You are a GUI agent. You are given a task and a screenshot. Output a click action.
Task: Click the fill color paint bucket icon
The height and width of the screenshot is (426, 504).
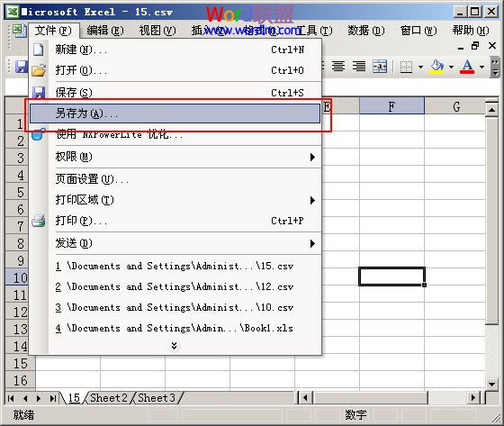pos(437,67)
